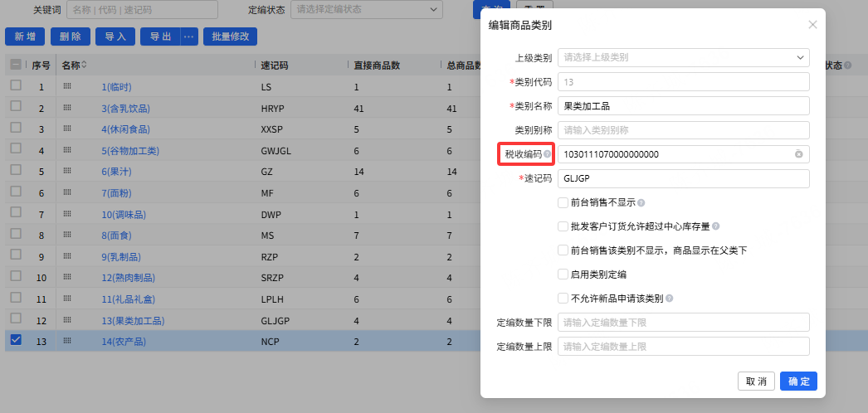This screenshot has height=413, width=868.
Task: Click help icon beside 批发客户订货允许超过中心库存量
Action: pyautogui.click(x=716, y=226)
